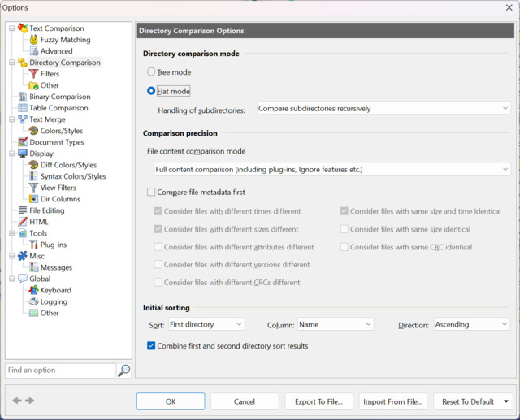Click the Find an option field
Viewport: 520px width, 420px height.
[60, 370]
